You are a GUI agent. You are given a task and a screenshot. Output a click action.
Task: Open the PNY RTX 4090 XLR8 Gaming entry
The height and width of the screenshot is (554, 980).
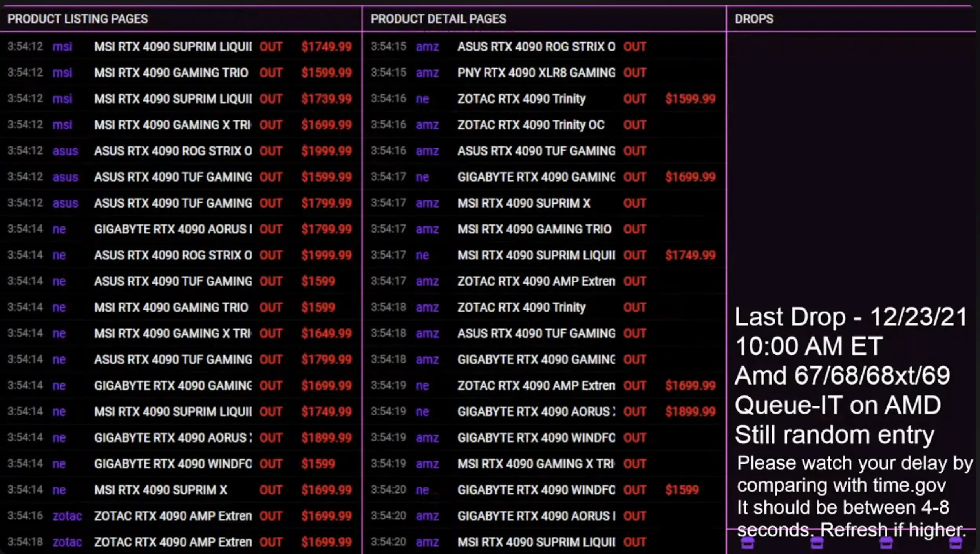coord(536,73)
